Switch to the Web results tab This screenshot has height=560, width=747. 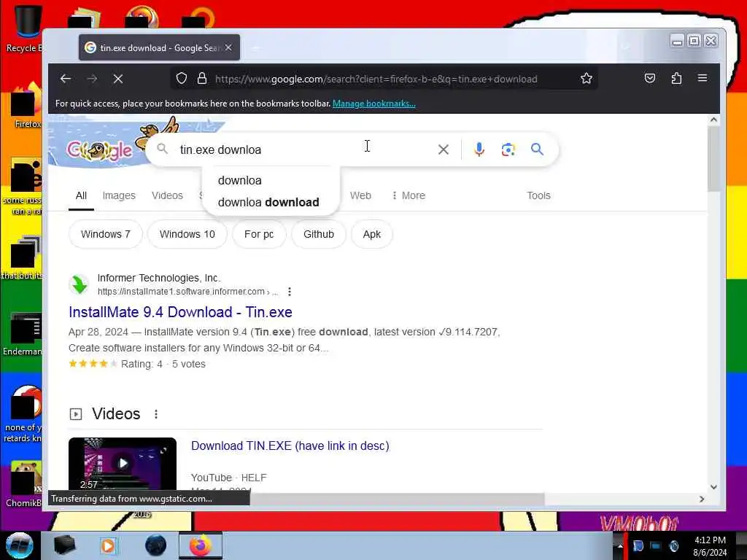[360, 195]
